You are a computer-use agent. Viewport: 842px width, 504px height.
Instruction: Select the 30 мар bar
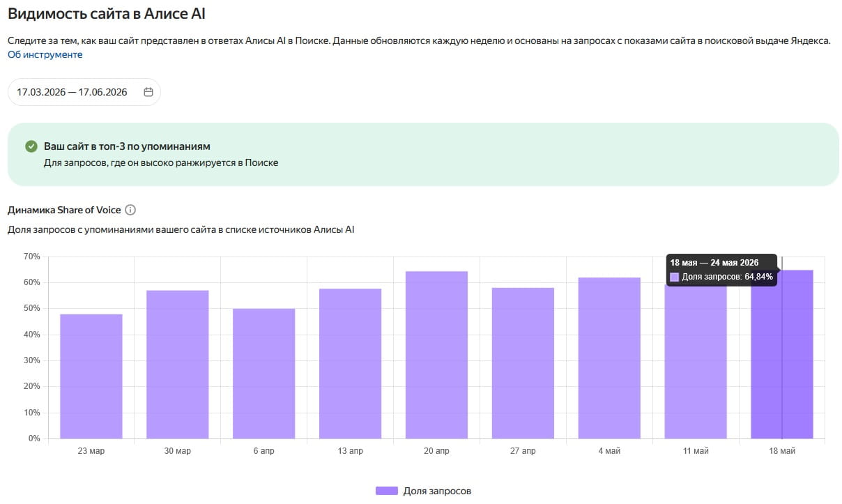tap(177, 365)
